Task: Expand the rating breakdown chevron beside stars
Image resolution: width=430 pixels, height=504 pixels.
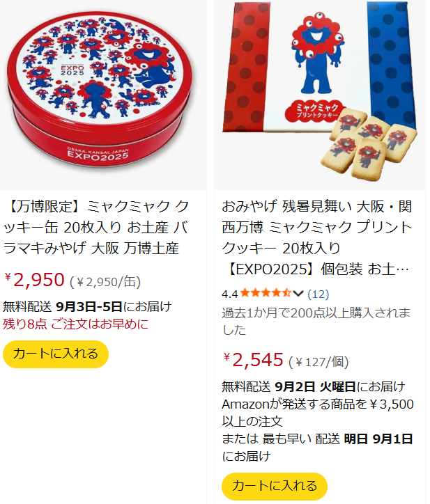Action: (298, 294)
